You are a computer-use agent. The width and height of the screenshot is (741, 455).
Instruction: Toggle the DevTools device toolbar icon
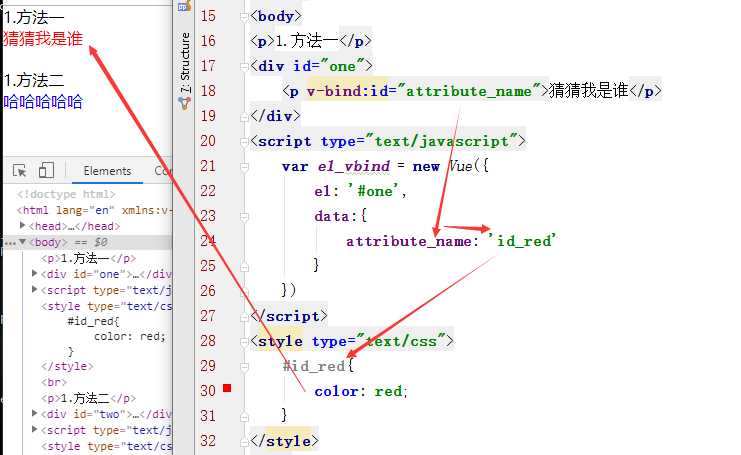click(x=46, y=170)
